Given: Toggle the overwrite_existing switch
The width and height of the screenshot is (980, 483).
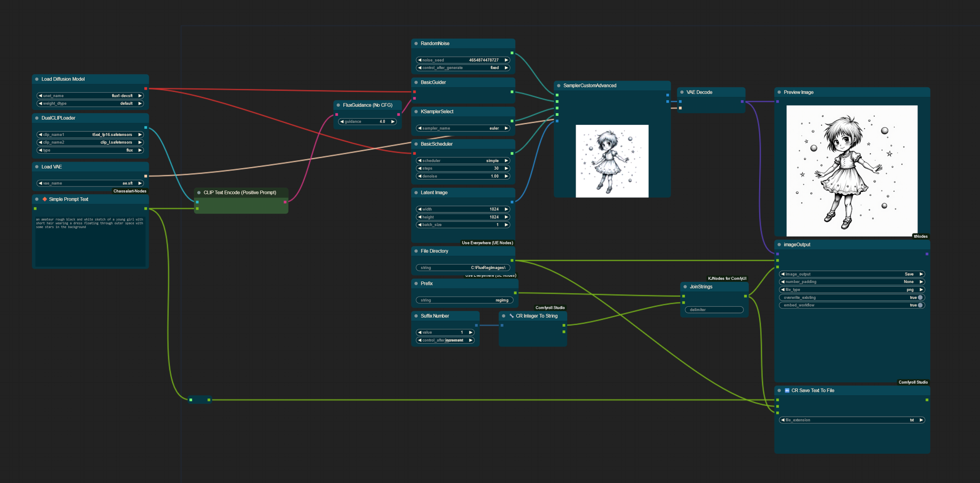Looking at the screenshot, I should point(920,297).
